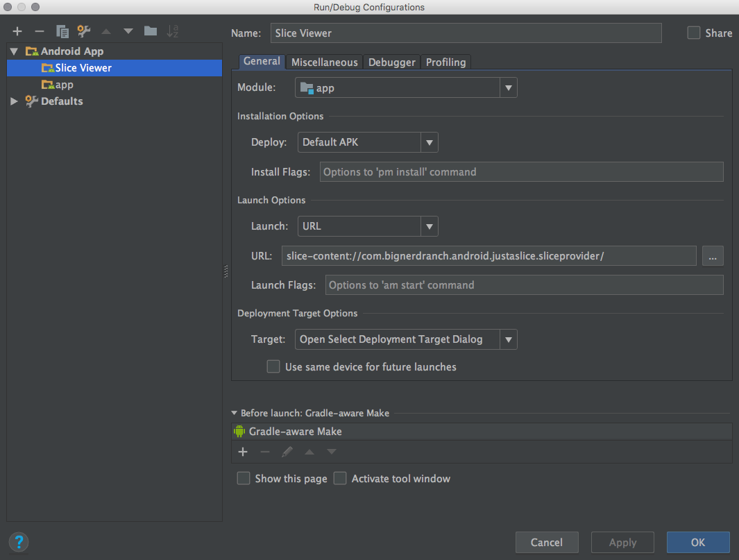Click the Android icon beside Gradle-aware Make
The image size is (739, 560).
pyautogui.click(x=239, y=432)
